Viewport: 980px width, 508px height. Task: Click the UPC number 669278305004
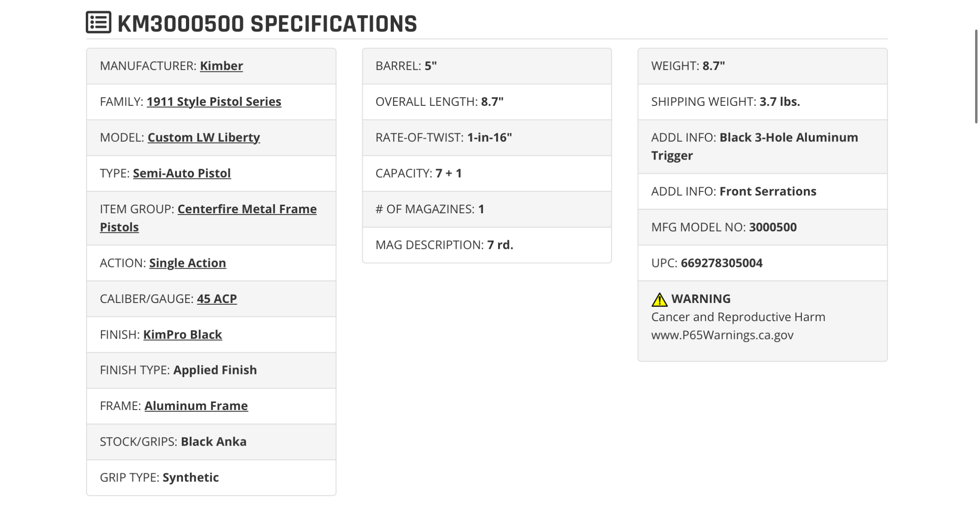(721, 263)
